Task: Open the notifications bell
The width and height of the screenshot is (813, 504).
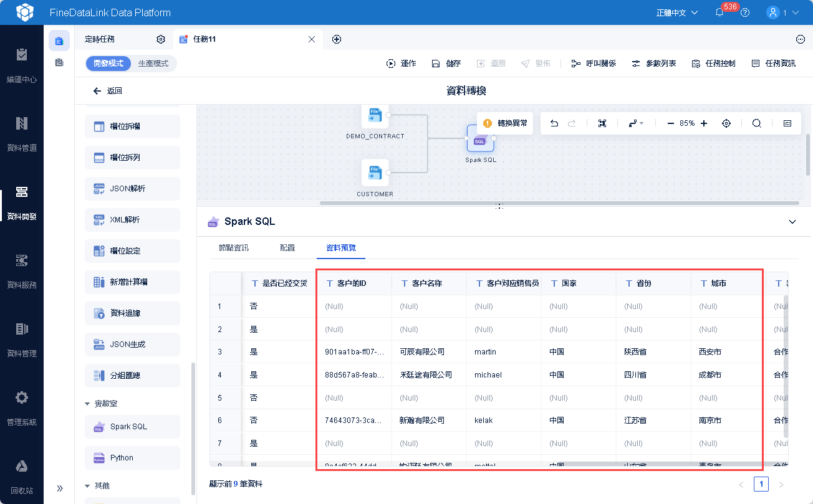Action: point(719,12)
